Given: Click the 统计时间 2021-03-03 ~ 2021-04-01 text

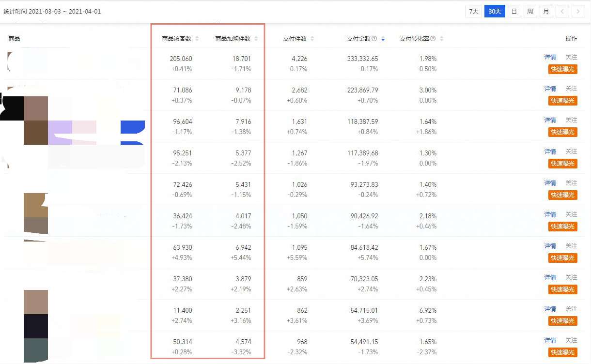Looking at the screenshot, I should [x=52, y=12].
